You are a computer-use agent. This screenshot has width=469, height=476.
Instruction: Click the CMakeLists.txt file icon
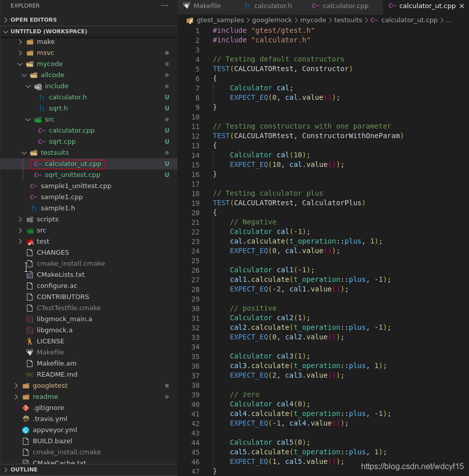pos(30,275)
